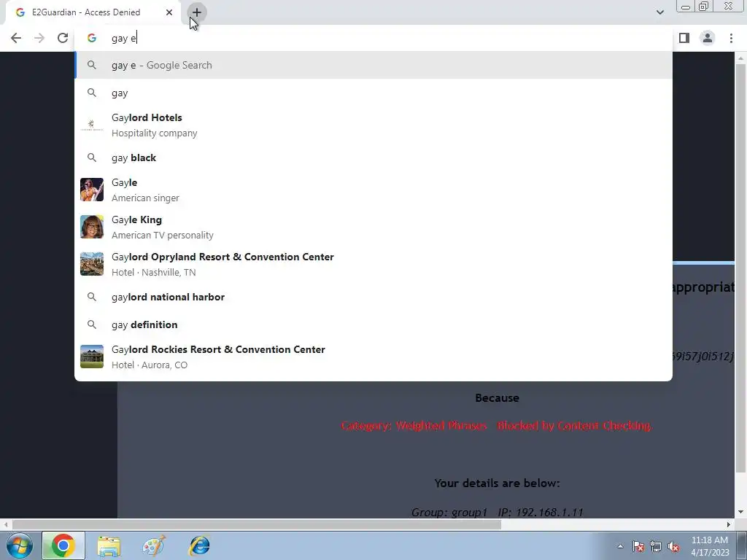Open the Chrome profile avatar menu
Image resolution: width=747 pixels, height=560 pixels.
(x=708, y=38)
